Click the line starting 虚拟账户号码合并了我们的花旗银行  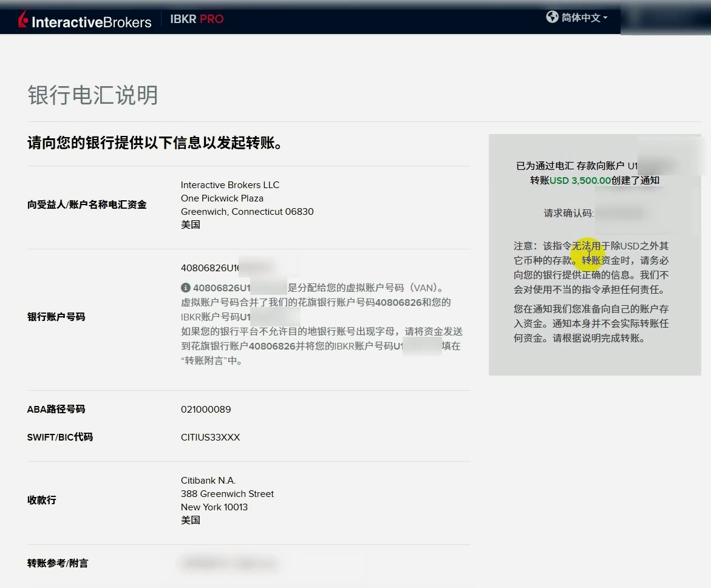[x=316, y=303]
